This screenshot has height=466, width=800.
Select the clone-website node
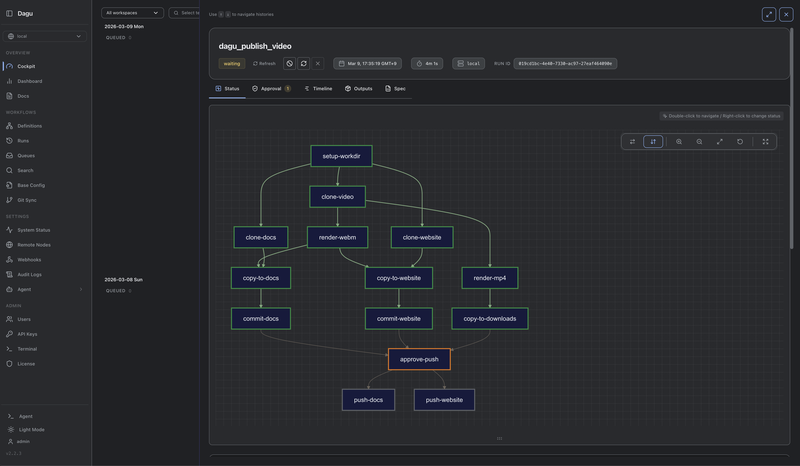[x=422, y=237]
